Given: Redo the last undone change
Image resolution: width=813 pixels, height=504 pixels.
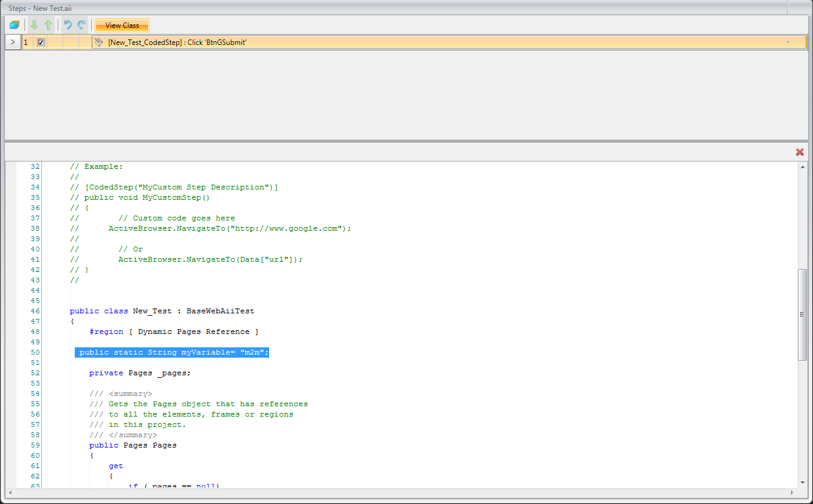Looking at the screenshot, I should 81,25.
